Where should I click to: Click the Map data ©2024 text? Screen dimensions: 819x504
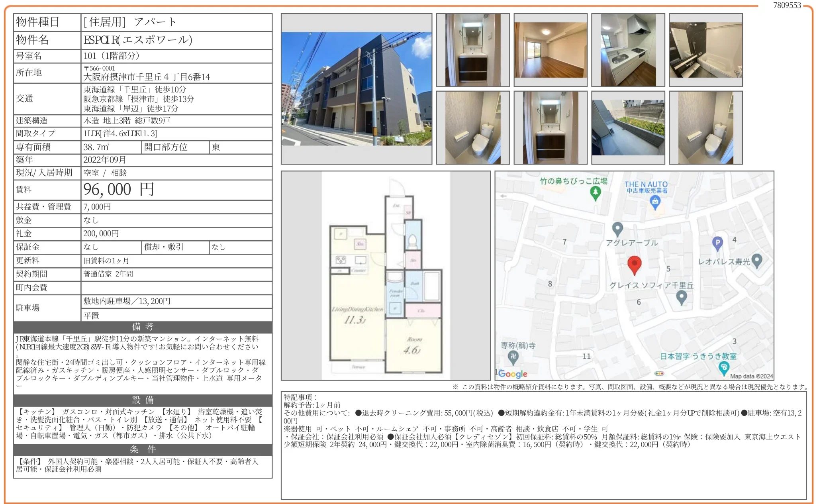click(x=751, y=376)
